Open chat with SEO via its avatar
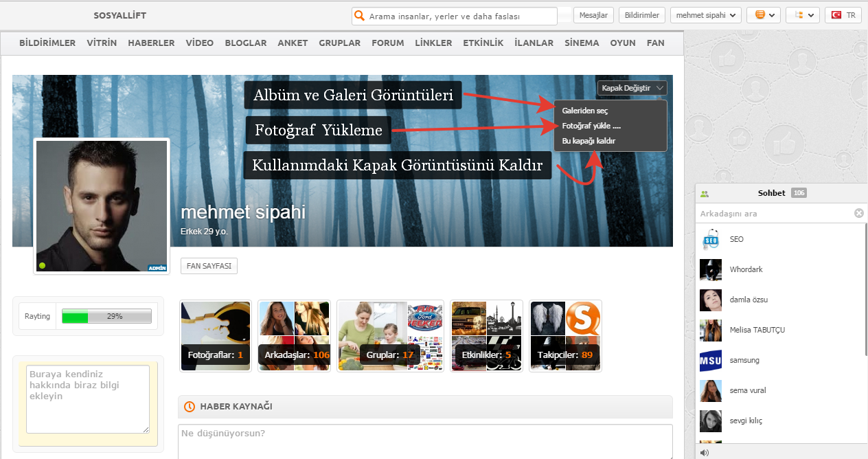868x459 pixels. [x=710, y=239]
